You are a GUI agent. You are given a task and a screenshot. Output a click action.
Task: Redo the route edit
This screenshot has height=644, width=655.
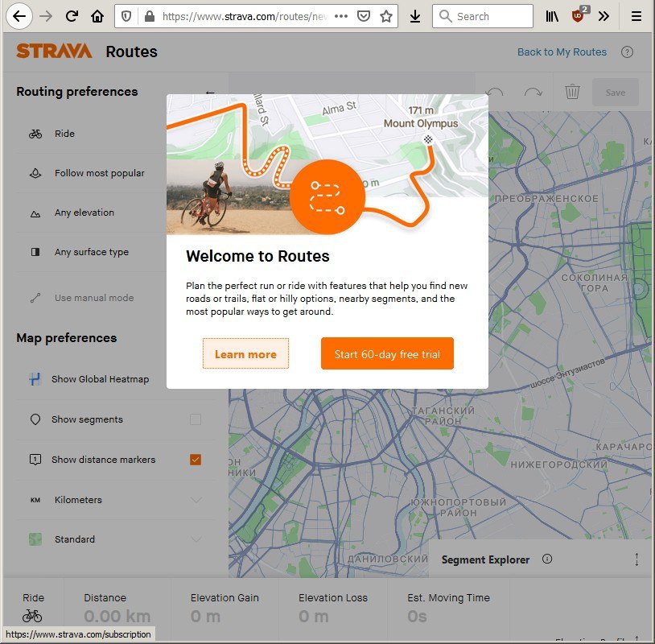point(533,92)
